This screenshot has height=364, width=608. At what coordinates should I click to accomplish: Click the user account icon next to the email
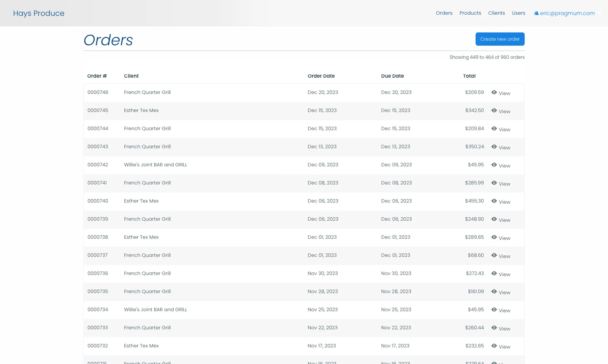click(536, 13)
